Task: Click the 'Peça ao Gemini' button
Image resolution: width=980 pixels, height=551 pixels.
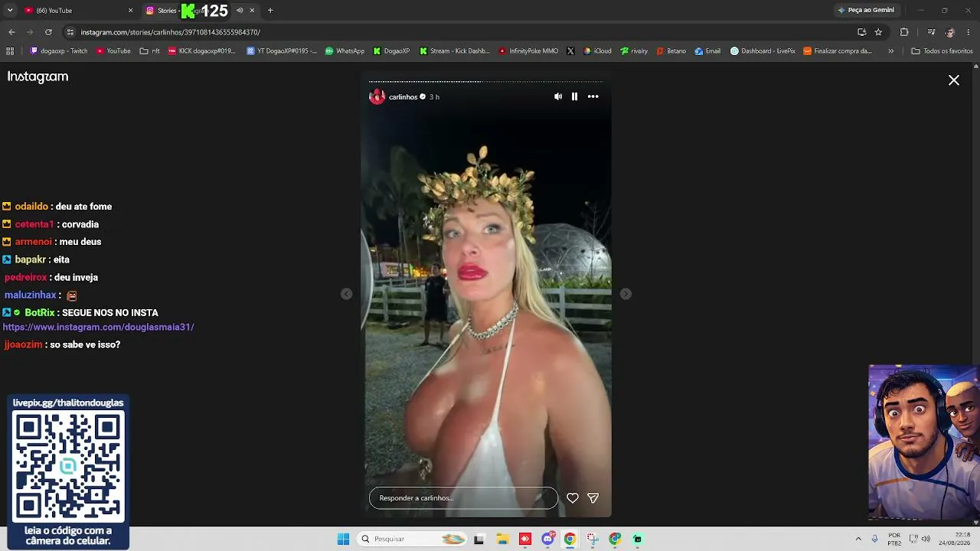Action: pos(866,11)
